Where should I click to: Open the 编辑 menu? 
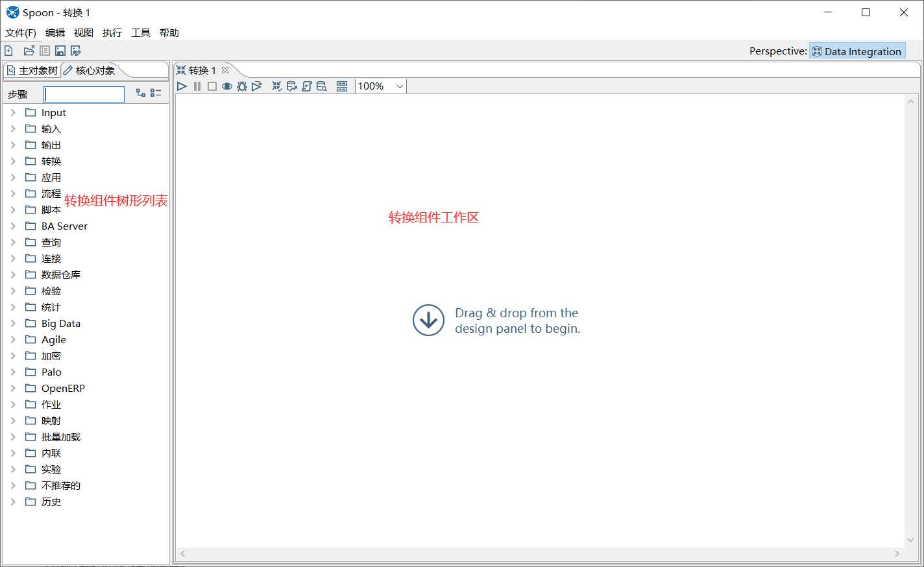point(55,32)
